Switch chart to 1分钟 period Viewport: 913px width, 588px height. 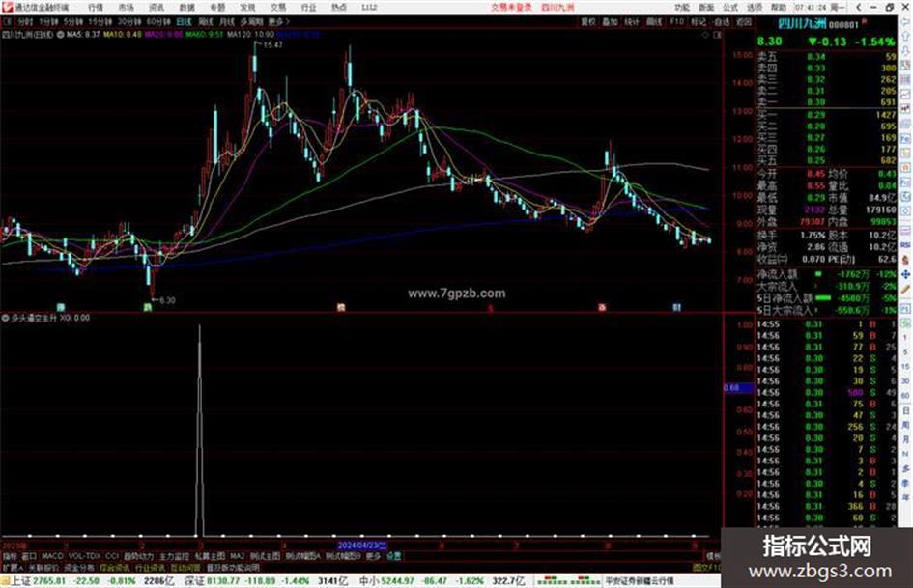(x=48, y=21)
